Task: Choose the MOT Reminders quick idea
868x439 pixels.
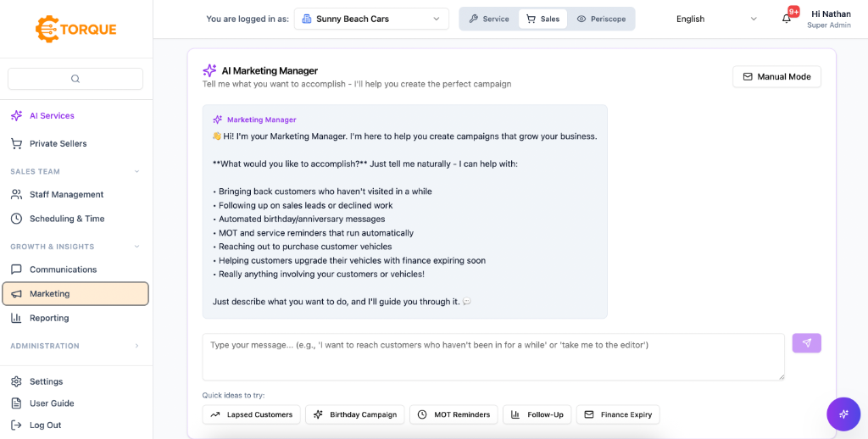Action: [x=453, y=414]
